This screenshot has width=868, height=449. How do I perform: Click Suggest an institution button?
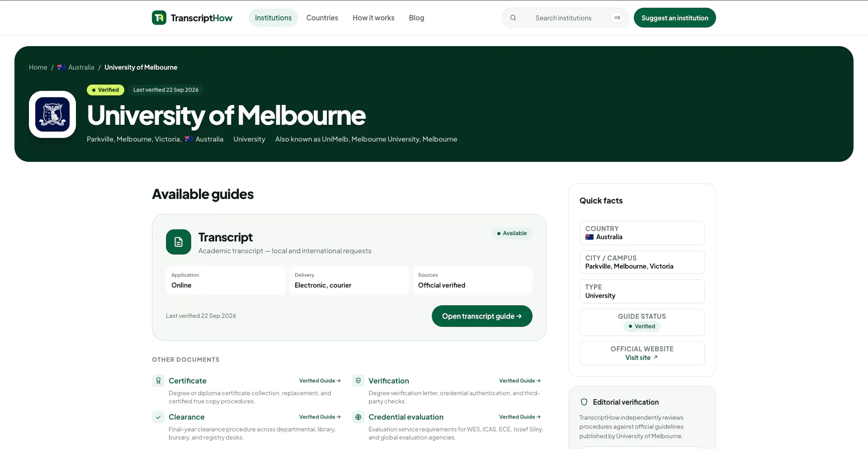pos(675,18)
